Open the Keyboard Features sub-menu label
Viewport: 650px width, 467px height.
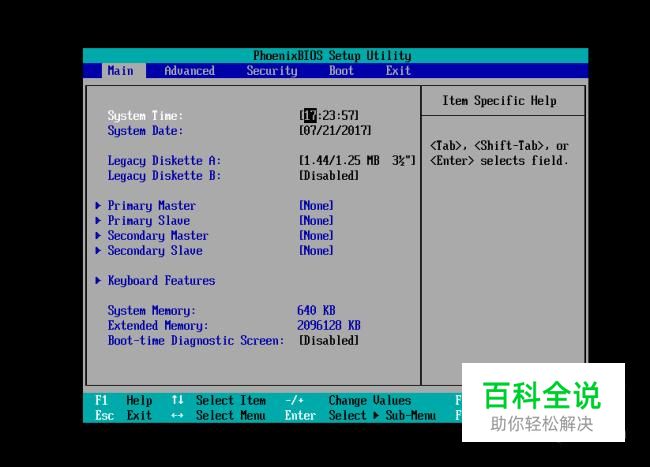161,281
